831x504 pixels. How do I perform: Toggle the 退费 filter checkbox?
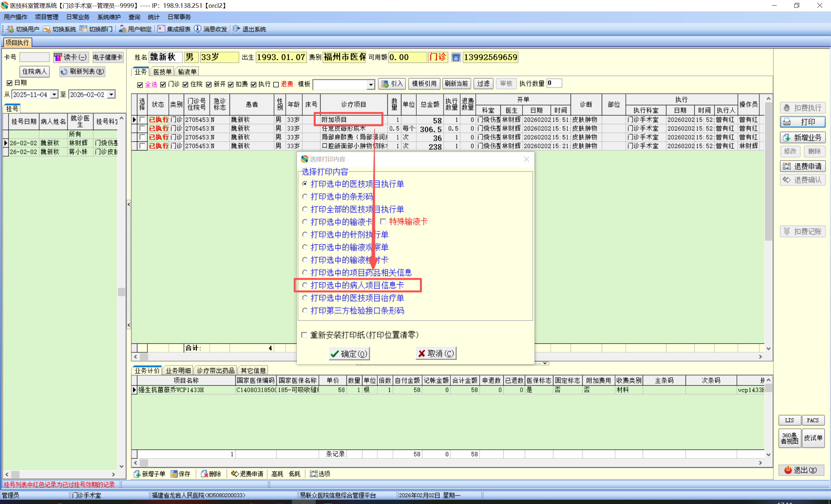tap(276, 84)
